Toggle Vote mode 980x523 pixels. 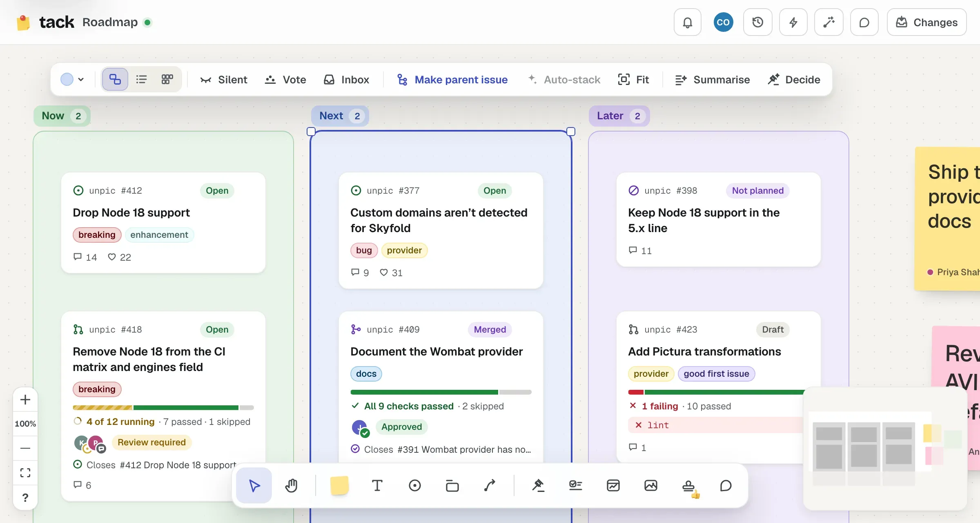pos(285,80)
